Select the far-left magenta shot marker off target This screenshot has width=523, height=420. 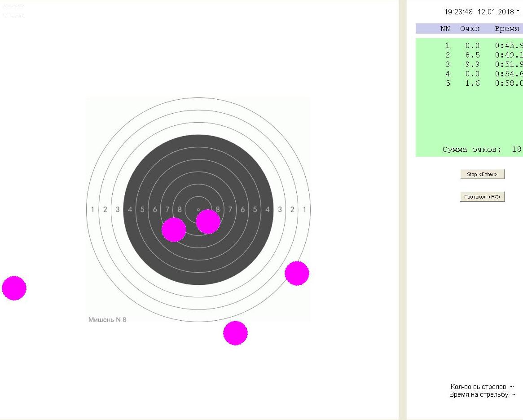point(14,288)
